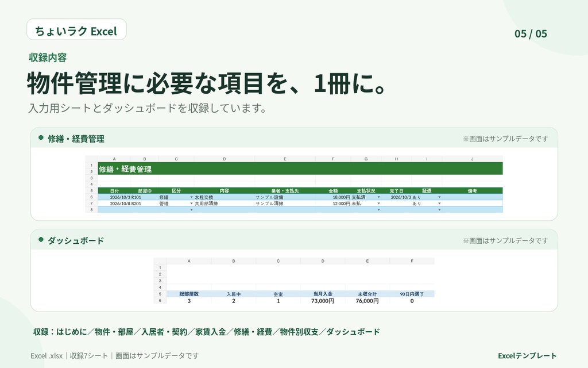Click the 水栓交換 cell
The image size is (588, 368).
(x=225, y=197)
